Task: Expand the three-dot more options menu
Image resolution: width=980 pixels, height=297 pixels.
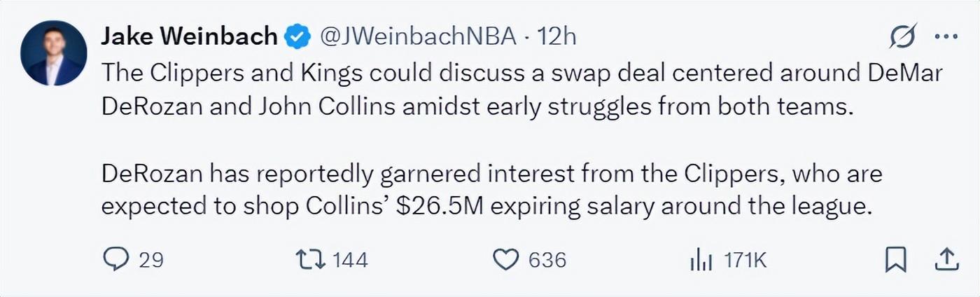Action: [x=946, y=37]
